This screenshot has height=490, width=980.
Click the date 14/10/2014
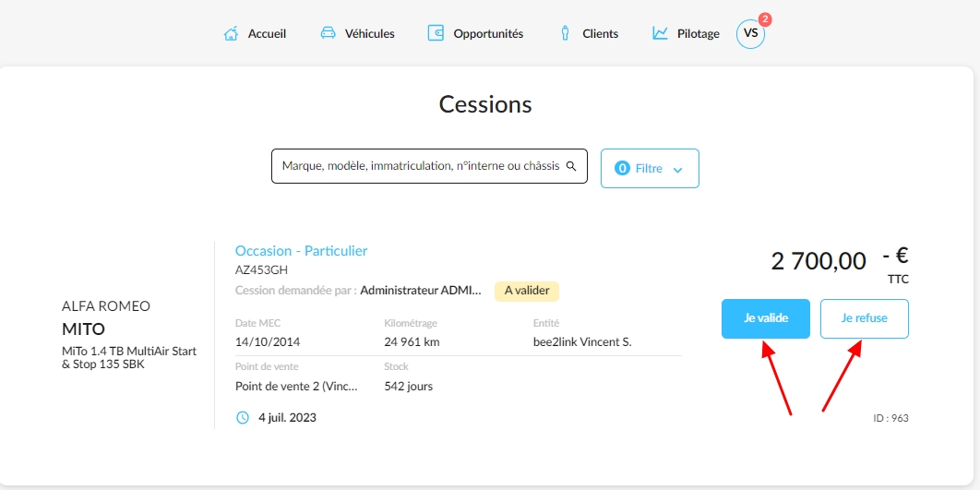click(x=268, y=342)
